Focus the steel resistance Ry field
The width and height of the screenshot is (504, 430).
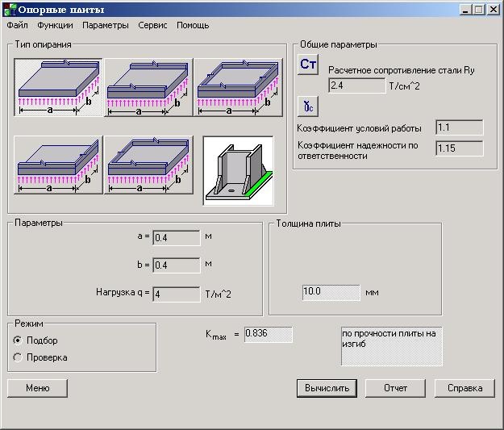pos(356,85)
